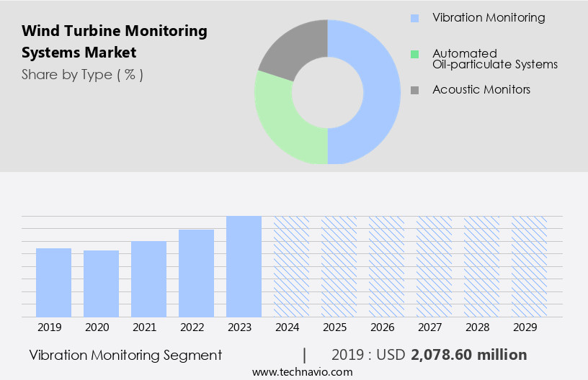This screenshot has height=380, width=588.
Task: Click the Wind Turbine Monitoring Systems Market title
Action: [115, 42]
